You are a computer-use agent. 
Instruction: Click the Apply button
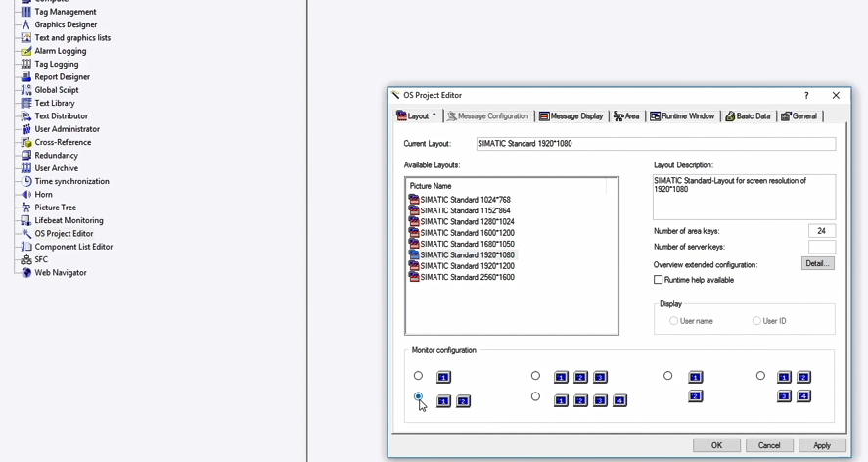point(822,445)
